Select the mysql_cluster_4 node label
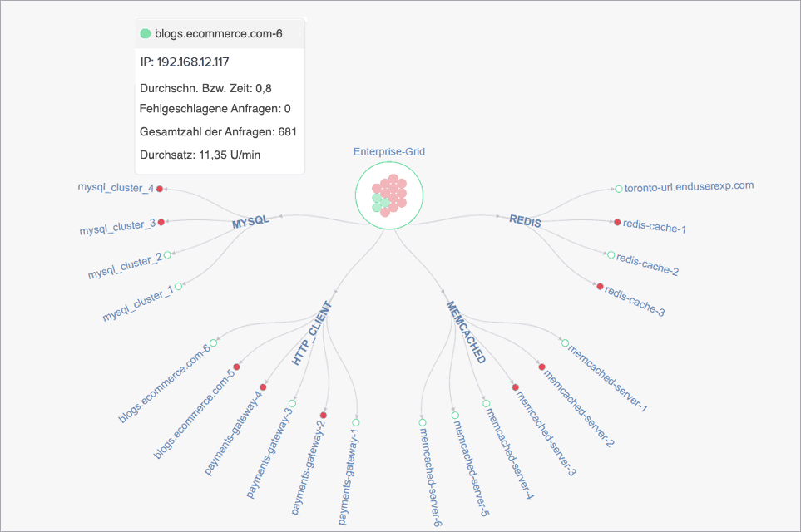The height and width of the screenshot is (532, 801). (117, 187)
